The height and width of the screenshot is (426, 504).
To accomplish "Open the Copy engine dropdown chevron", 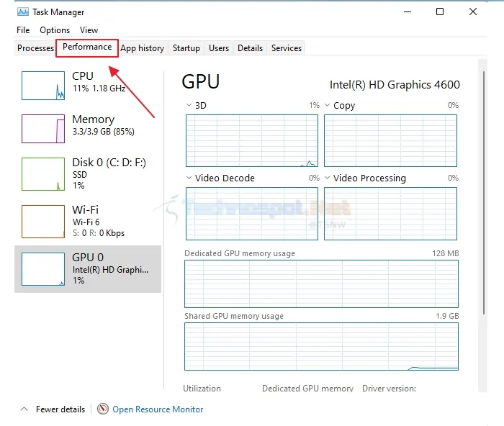I will pos(327,105).
